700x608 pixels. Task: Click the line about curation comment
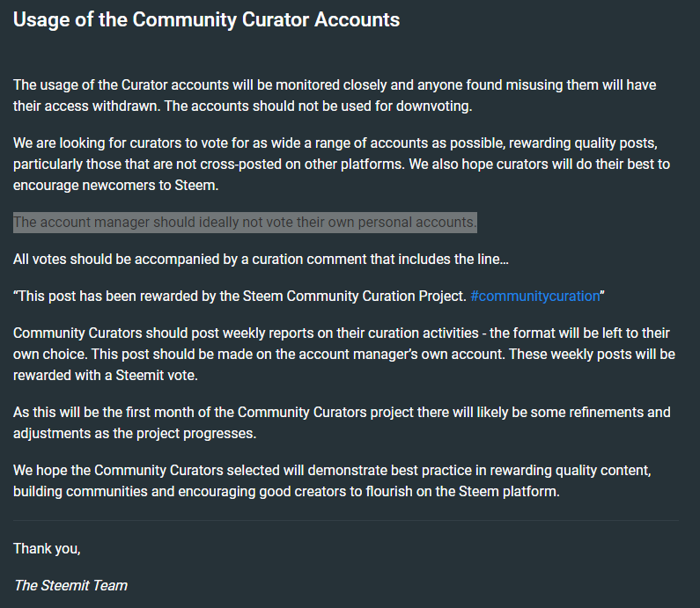[261, 260]
